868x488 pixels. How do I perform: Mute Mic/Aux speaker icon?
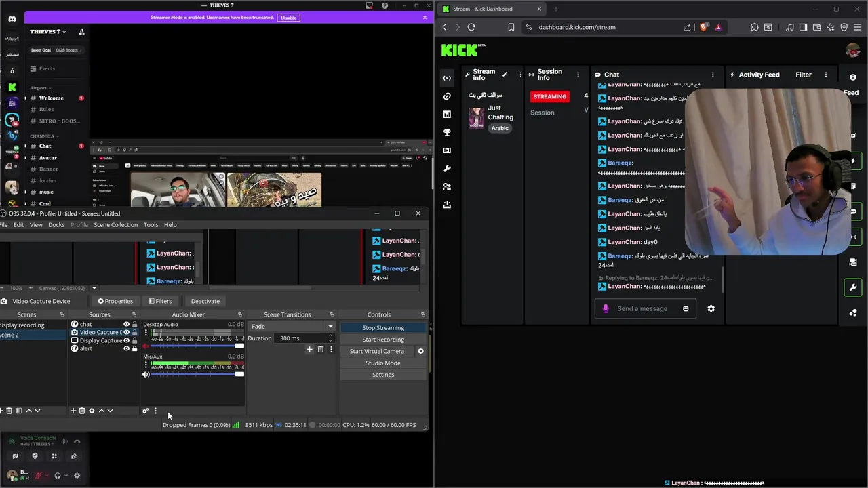tap(146, 374)
